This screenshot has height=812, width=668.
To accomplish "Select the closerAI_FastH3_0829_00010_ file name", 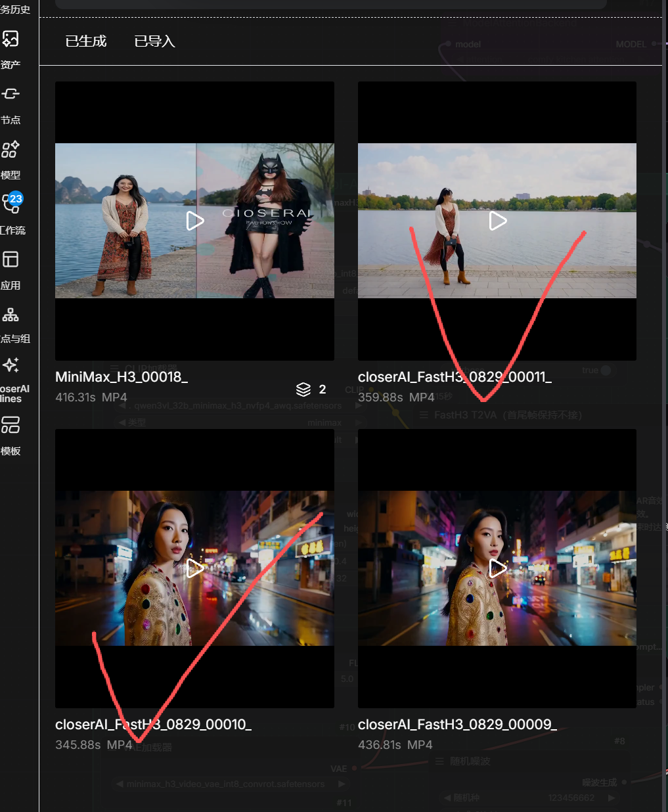I will [x=153, y=725].
